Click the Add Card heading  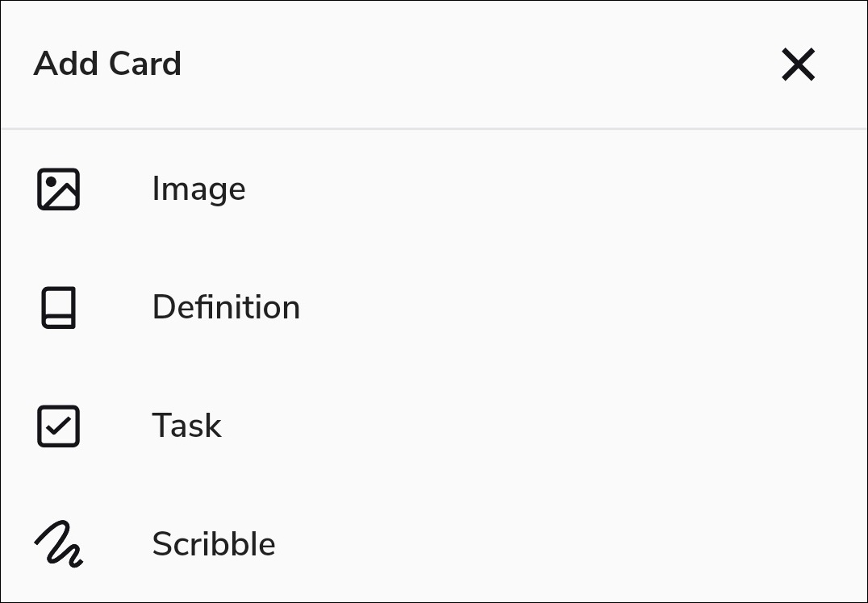click(x=107, y=64)
